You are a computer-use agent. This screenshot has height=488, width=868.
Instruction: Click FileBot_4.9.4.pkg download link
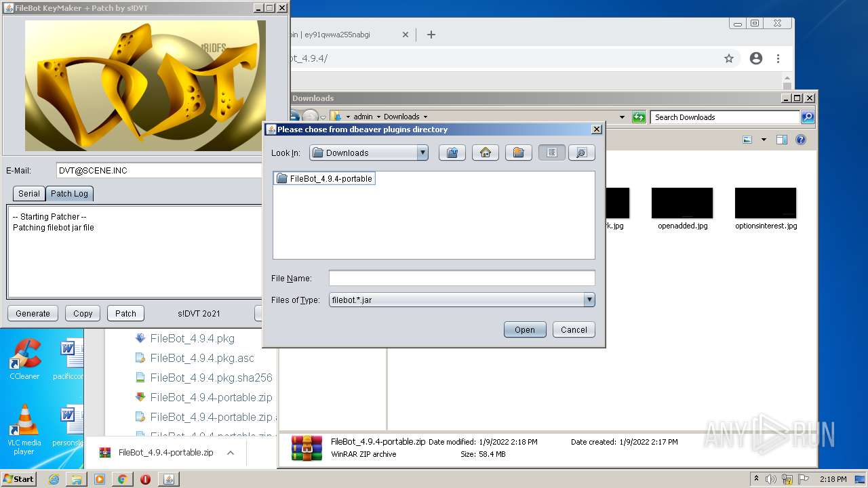(193, 338)
